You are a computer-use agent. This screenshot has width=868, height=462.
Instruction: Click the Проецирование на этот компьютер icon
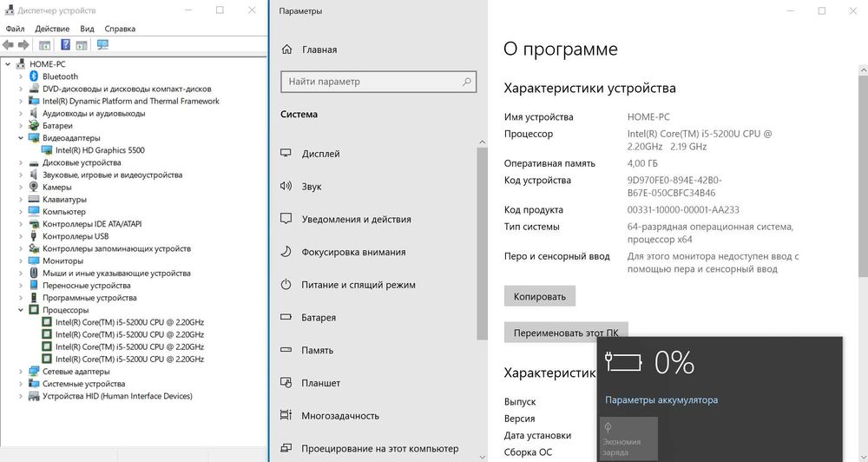pyautogui.click(x=286, y=447)
